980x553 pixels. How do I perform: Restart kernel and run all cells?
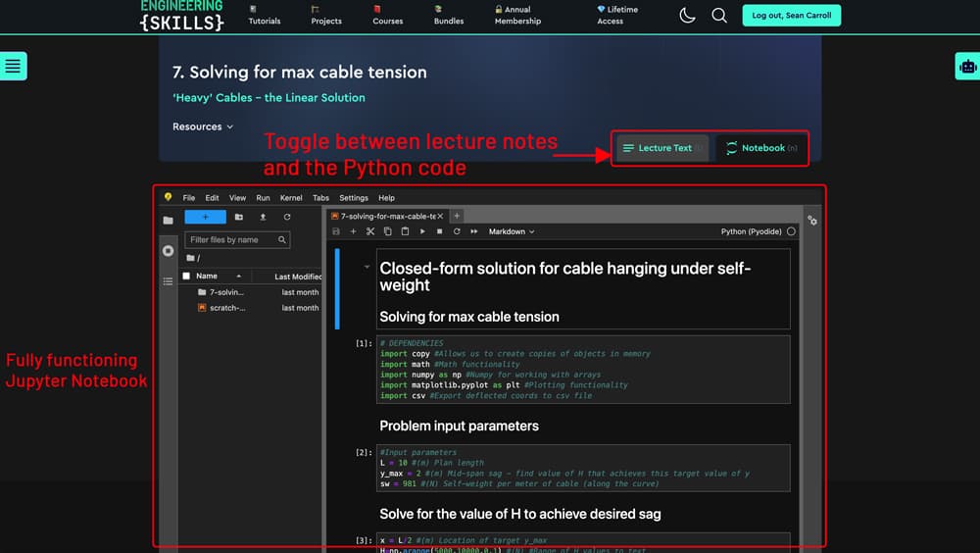474,231
